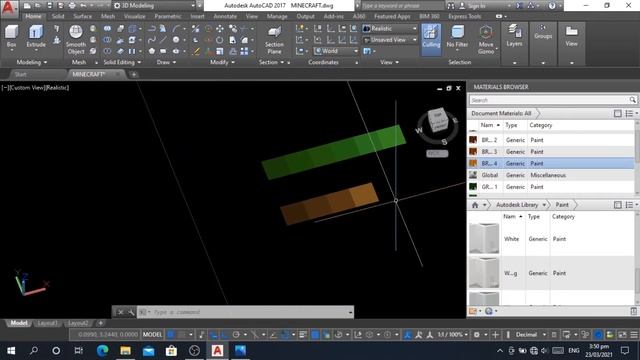The width and height of the screenshot is (640, 360).
Task: Open Microsoft Edge from taskbar
Action: [102, 351]
